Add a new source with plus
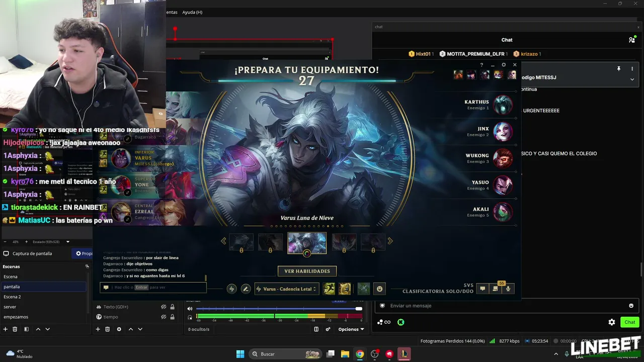Image resolution: width=644 pixels, height=362 pixels. tap(98, 329)
